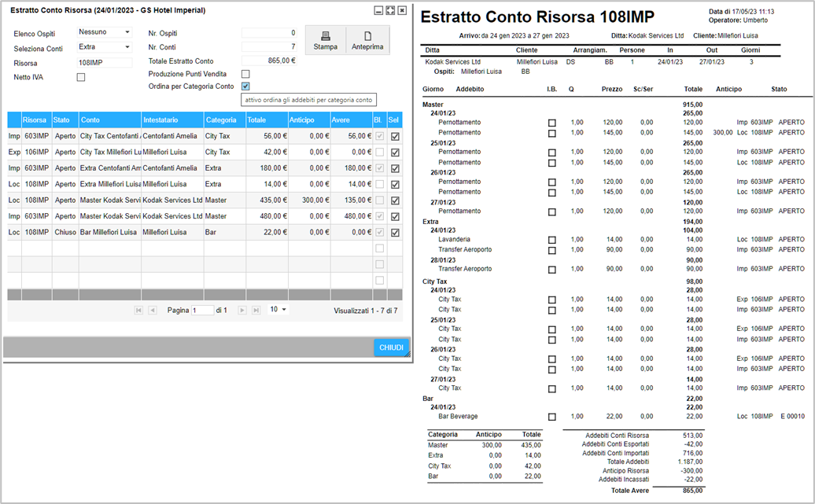Sort by Intestatario column header
The width and height of the screenshot is (815, 504).
(172, 120)
